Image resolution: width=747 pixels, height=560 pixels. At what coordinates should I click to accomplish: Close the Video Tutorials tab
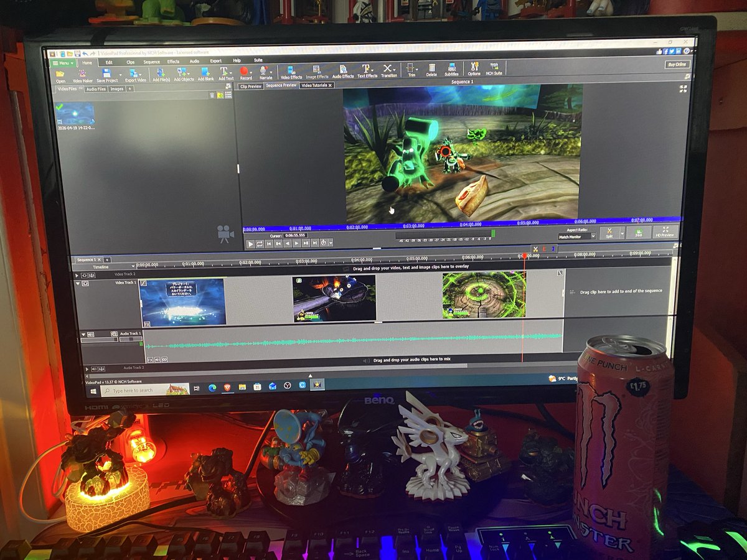coord(330,85)
